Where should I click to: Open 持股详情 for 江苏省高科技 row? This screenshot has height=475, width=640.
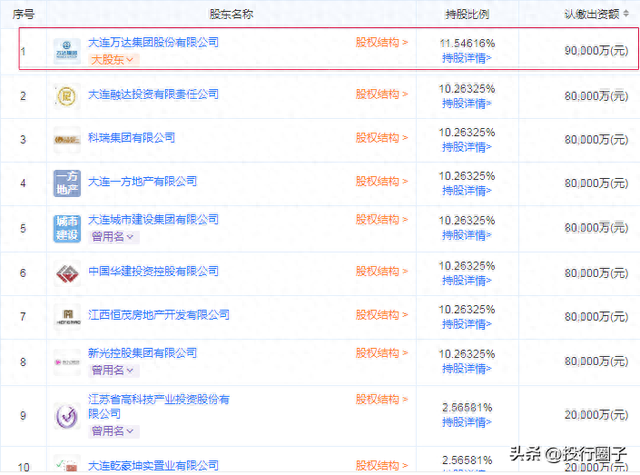pyautogui.click(x=467, y=422)
